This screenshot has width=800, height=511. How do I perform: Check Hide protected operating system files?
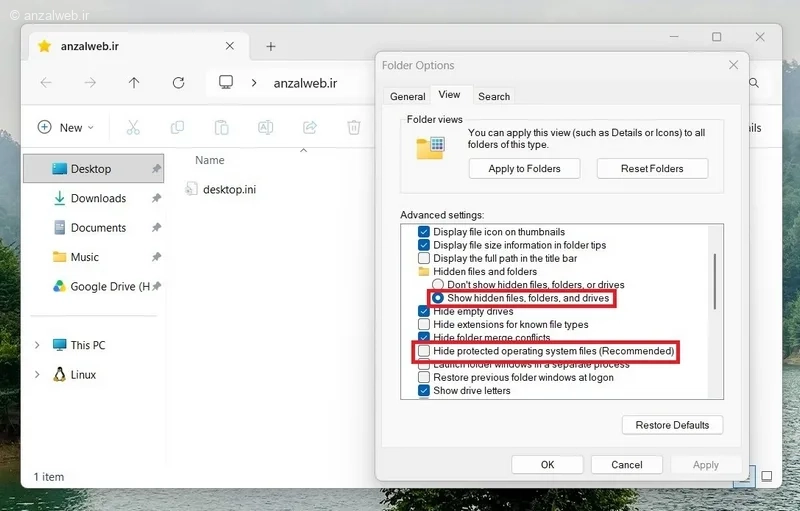coord(423,351)
